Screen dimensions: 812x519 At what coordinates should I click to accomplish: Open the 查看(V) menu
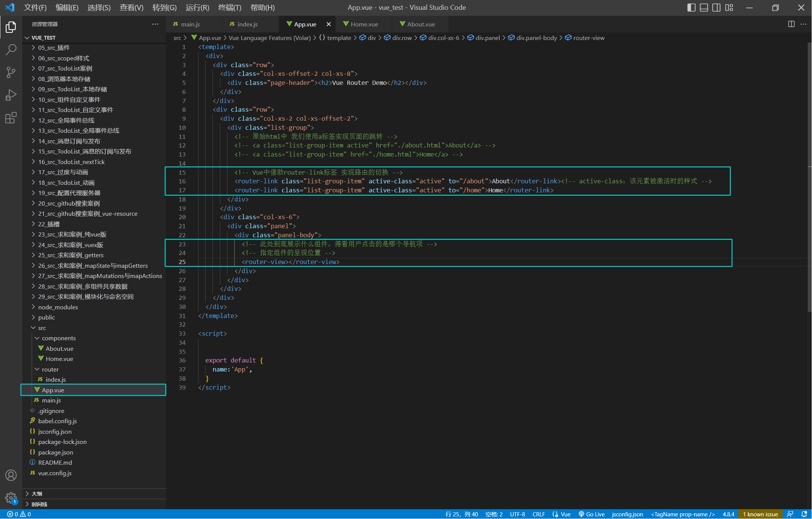131,8
